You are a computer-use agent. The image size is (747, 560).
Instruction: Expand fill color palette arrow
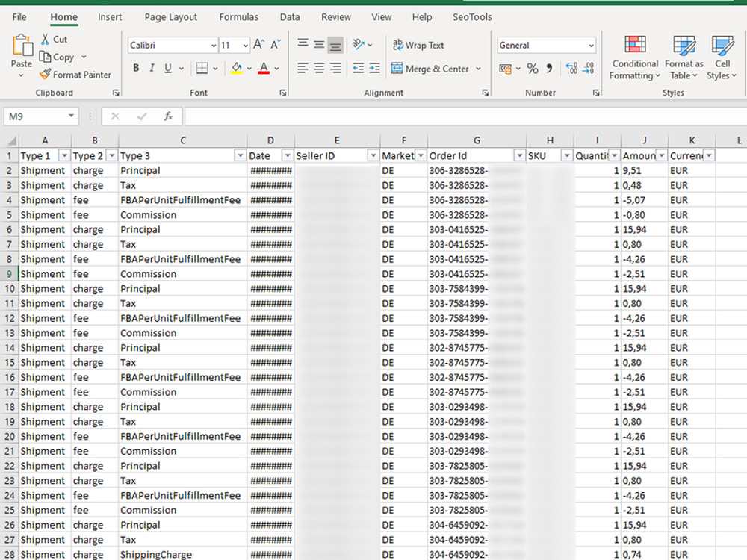[x=249, y=69]
